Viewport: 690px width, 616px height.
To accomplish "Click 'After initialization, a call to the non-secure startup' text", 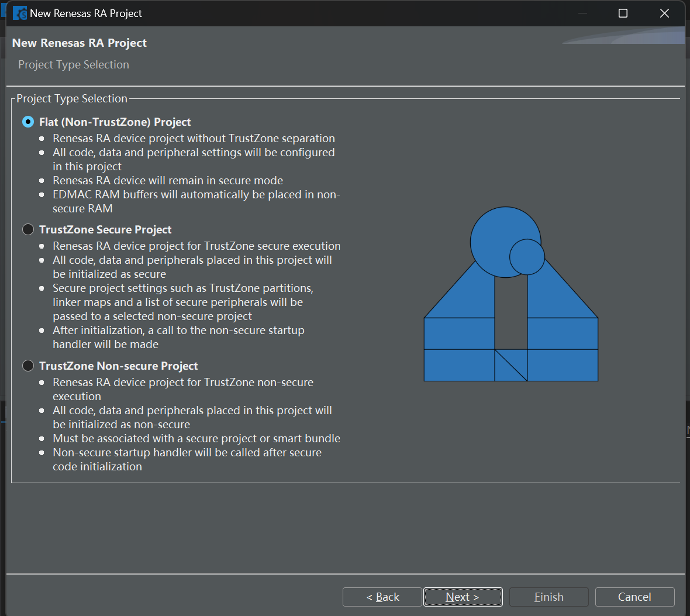I will [179, 331].
